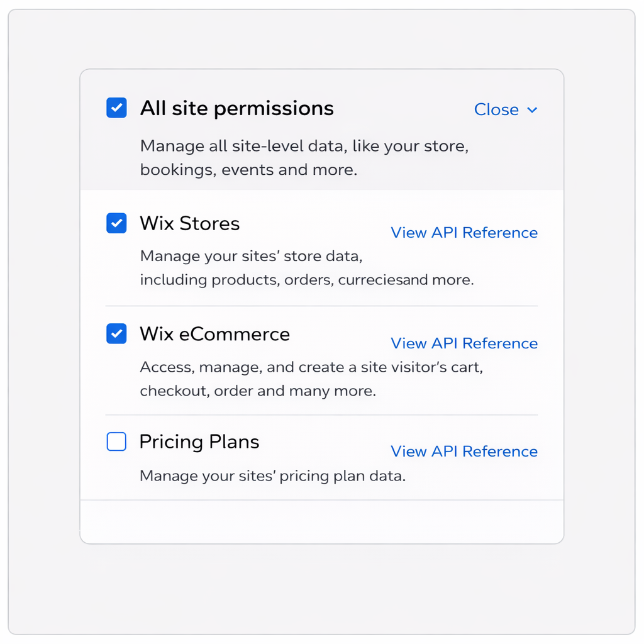
Task: Uncheck the All site permissions checkbox
Action: (116, 108)
